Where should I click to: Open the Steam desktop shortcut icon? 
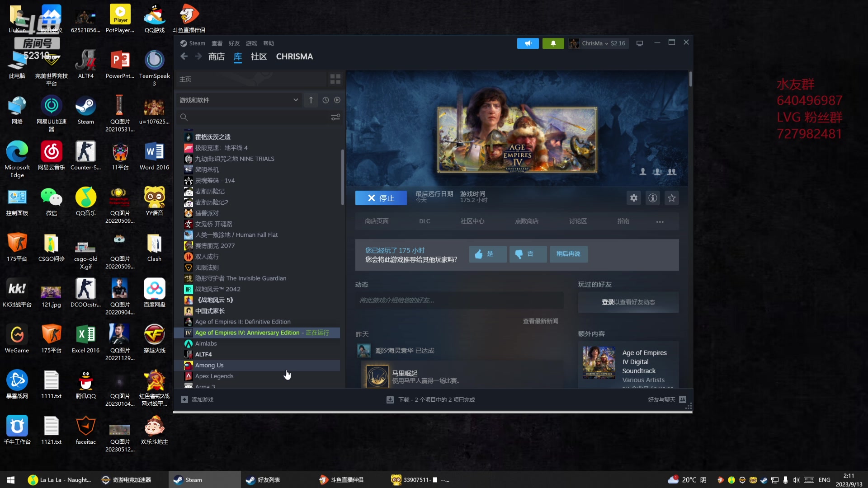pos(85,110)
